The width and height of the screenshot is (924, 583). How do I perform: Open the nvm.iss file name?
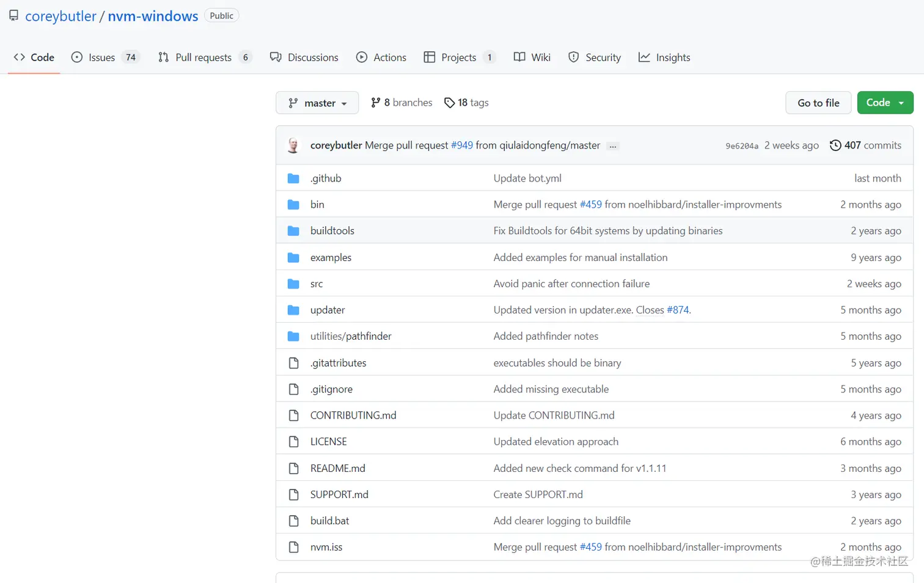326,548
